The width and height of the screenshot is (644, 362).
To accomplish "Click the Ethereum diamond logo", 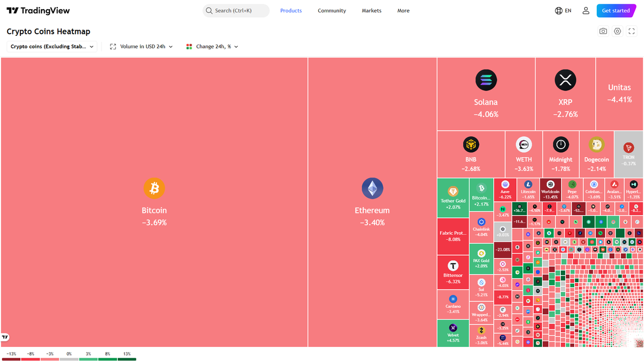I will tap(372, 188).
